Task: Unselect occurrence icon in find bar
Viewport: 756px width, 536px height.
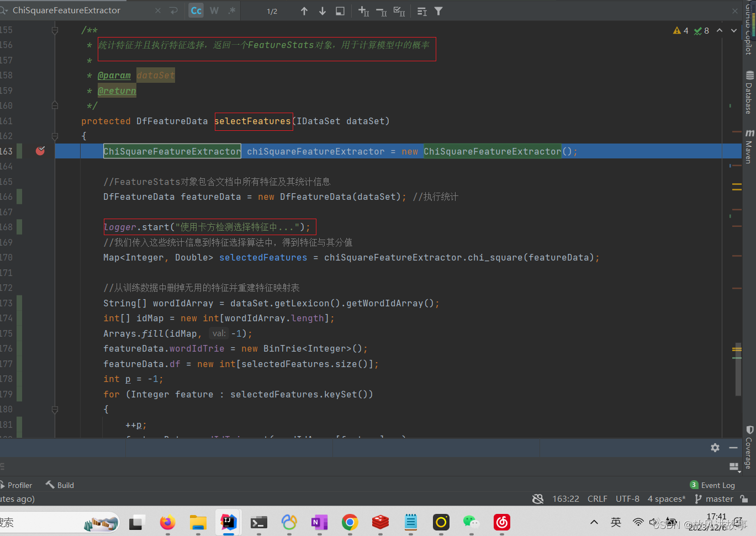Action: tap(382, 11)
